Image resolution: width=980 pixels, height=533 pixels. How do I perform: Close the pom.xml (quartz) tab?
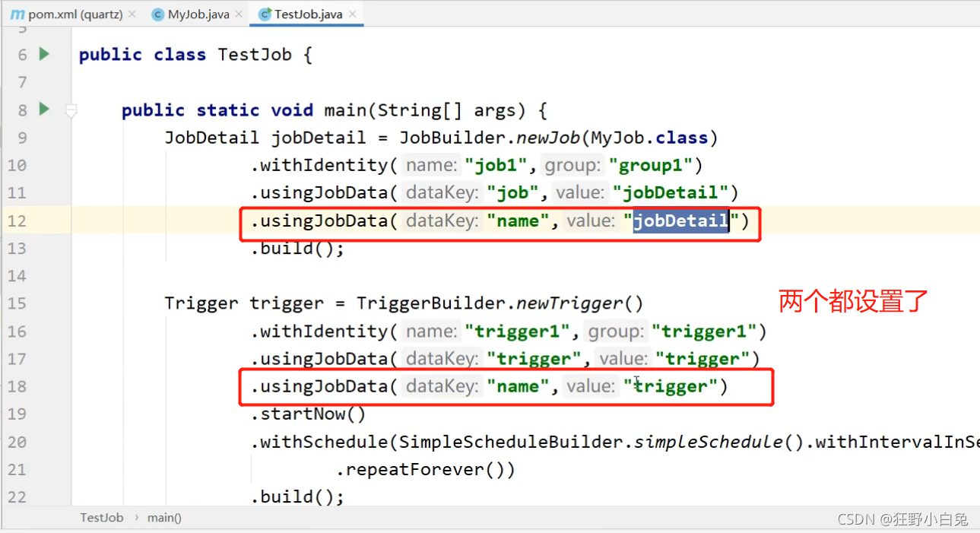point(133,14)
